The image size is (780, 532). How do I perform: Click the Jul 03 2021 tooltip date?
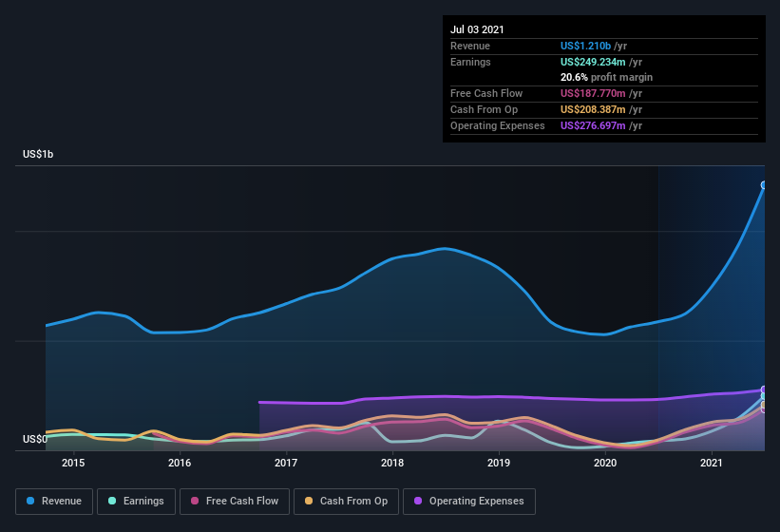477,29
